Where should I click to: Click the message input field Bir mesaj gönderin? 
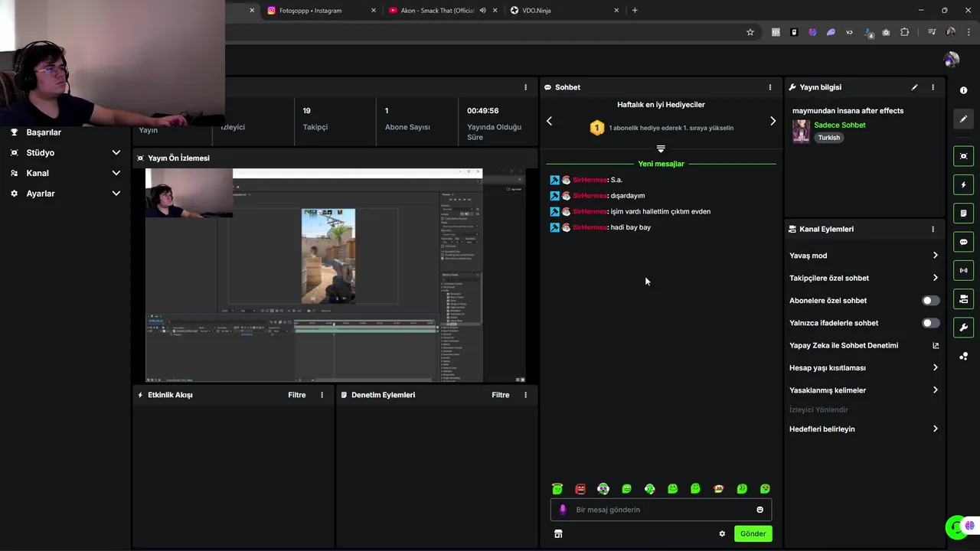[x=661, y=510]
